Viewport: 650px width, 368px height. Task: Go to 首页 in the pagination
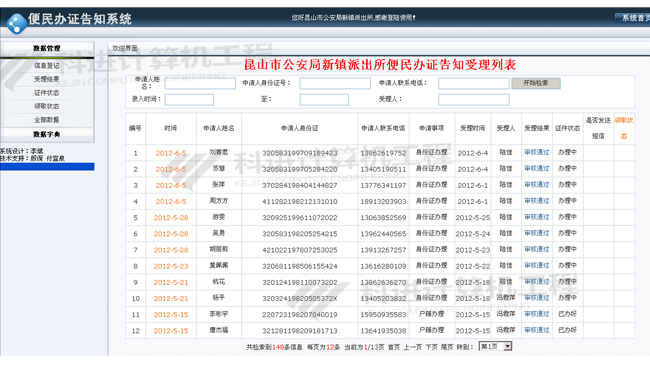click(394, 347)
